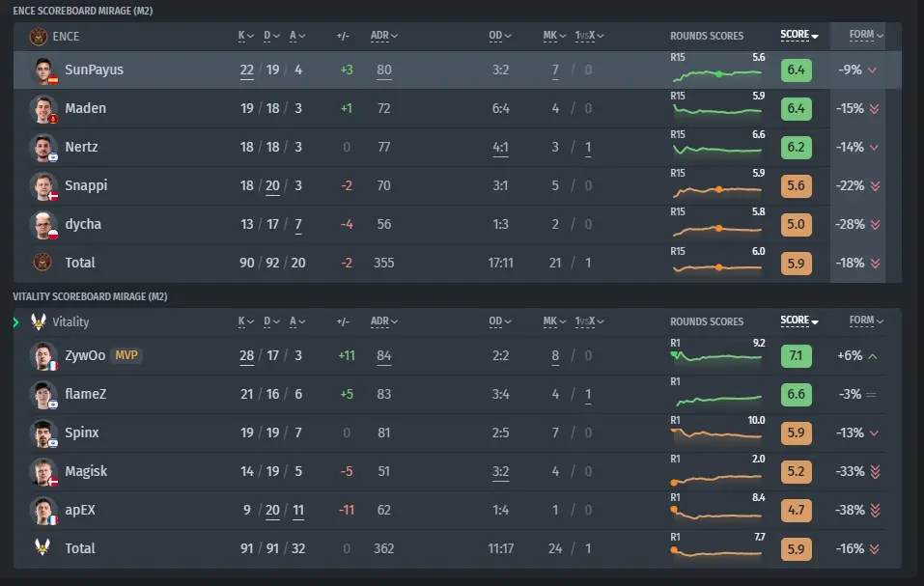Open apEX player profile link
This screenshot has height=586, width=924.
point(80,510)
